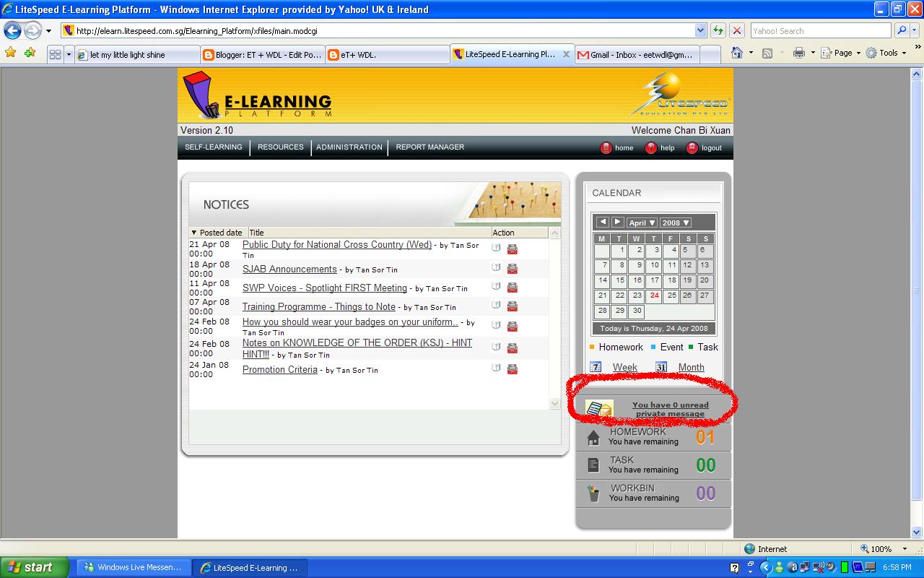Click the Favorites star icon

(x=11, y=53)
